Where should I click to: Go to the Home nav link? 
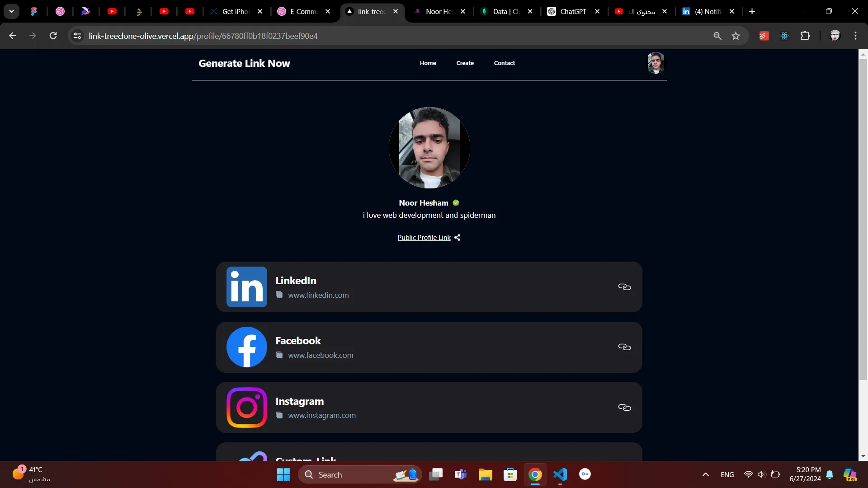[428, 63]
